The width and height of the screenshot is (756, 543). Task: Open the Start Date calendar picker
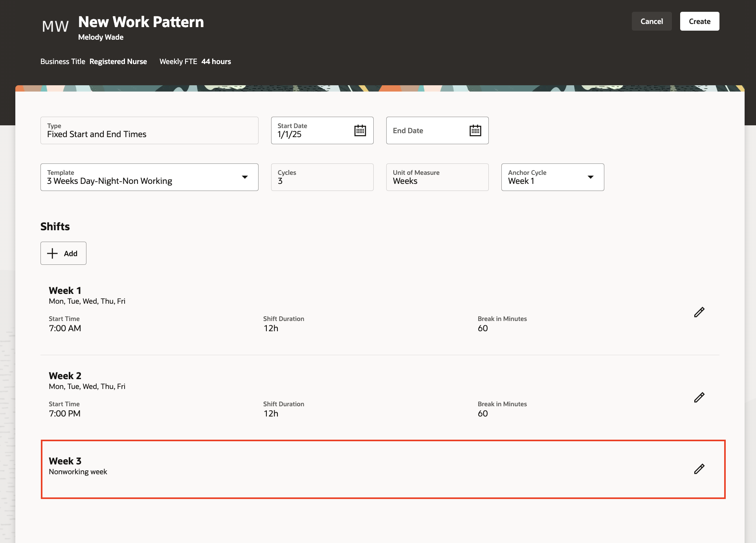tap(360, 130)
